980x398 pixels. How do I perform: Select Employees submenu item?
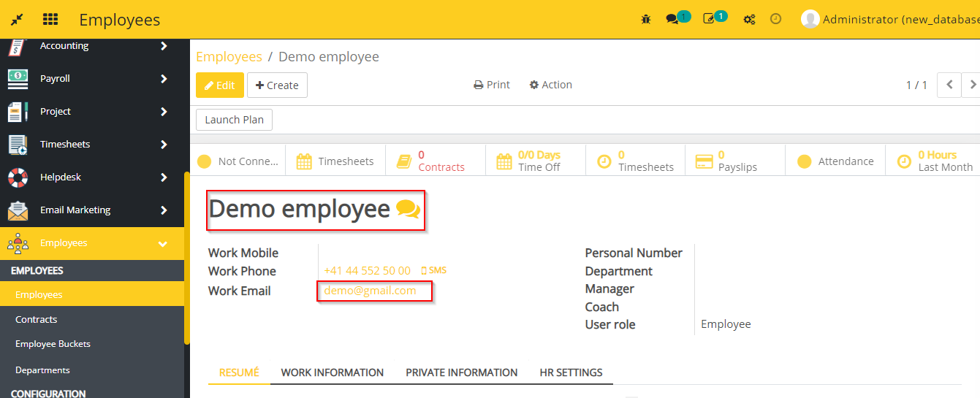pos(92,295)
